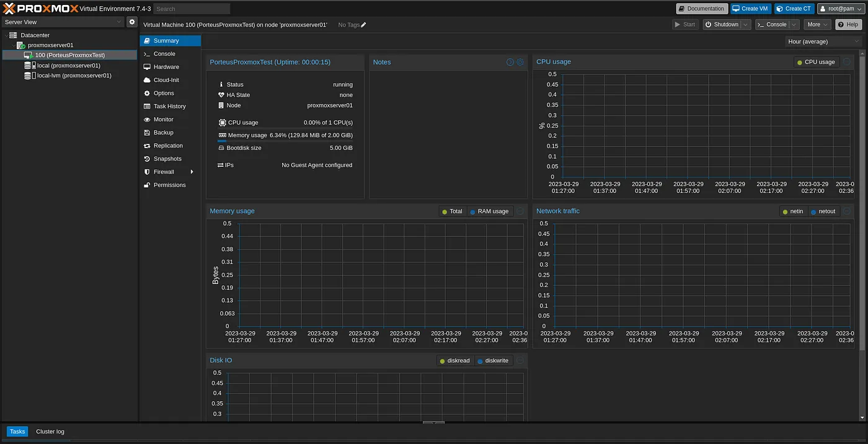
Task: Open the Snapshots menu item
Action: tap(167, 159)
